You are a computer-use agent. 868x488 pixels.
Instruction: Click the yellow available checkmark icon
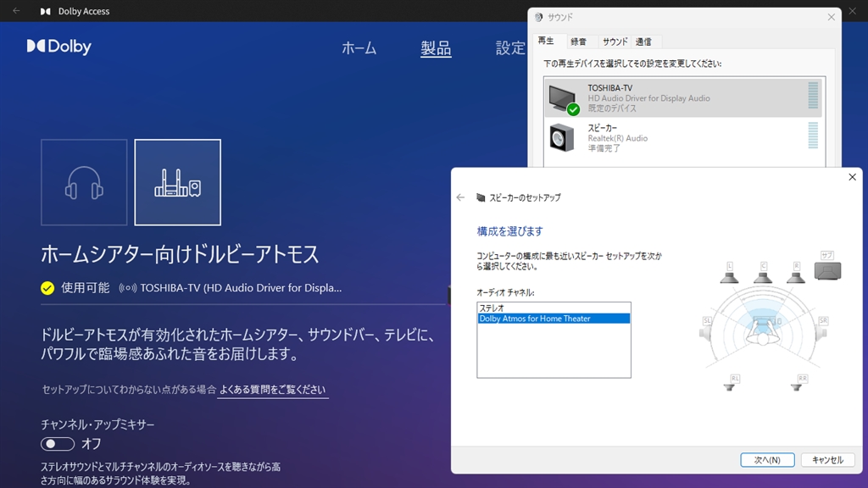point(47,288)
